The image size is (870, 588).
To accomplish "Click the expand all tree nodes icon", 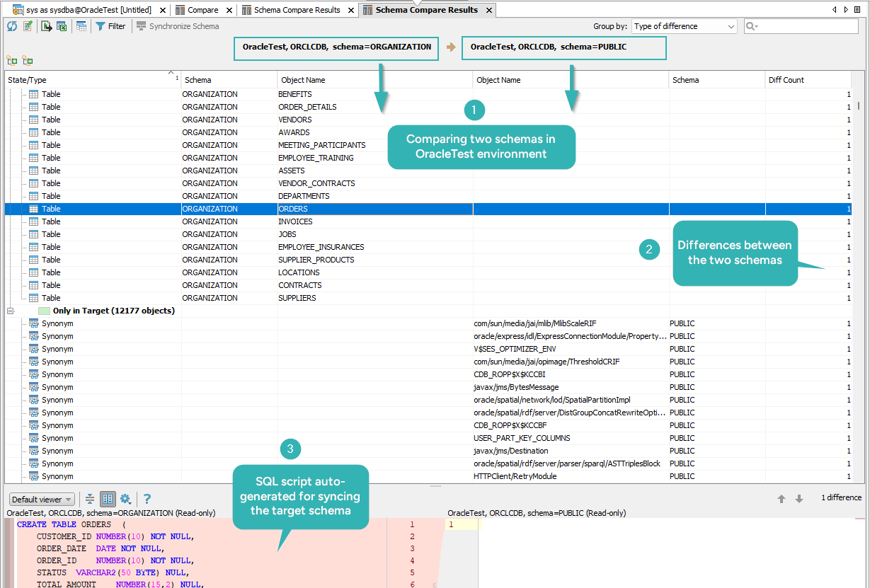I will pyautogui.click(x=11, y=61).
